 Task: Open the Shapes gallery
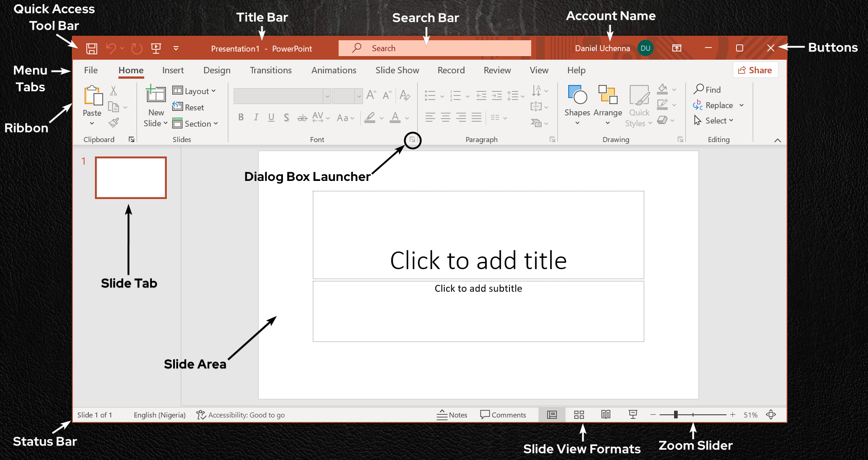tap(577, 105)
